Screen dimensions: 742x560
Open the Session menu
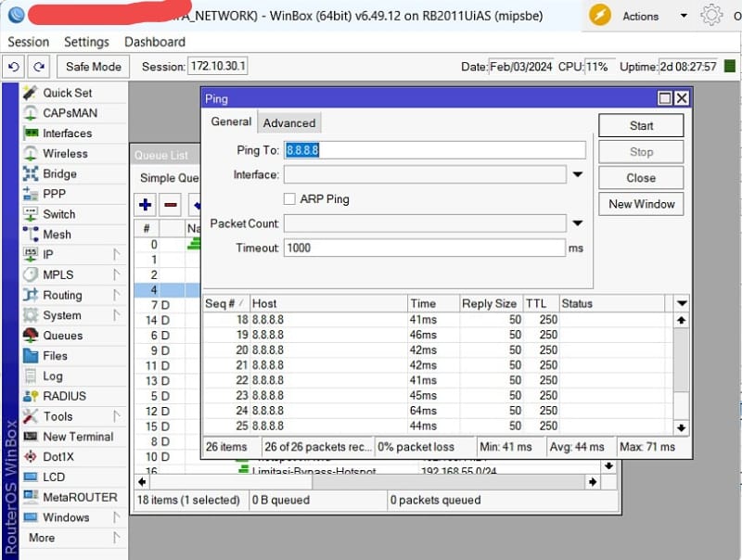click(29, 42)
